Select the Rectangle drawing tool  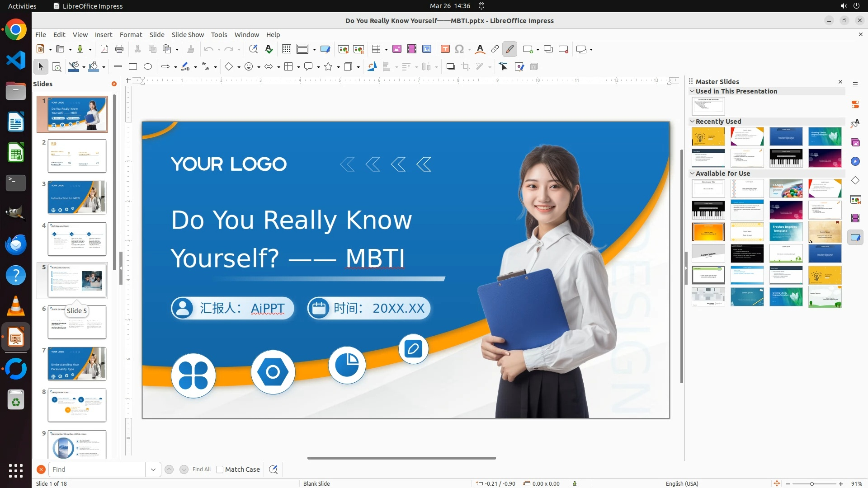point(133,67)
